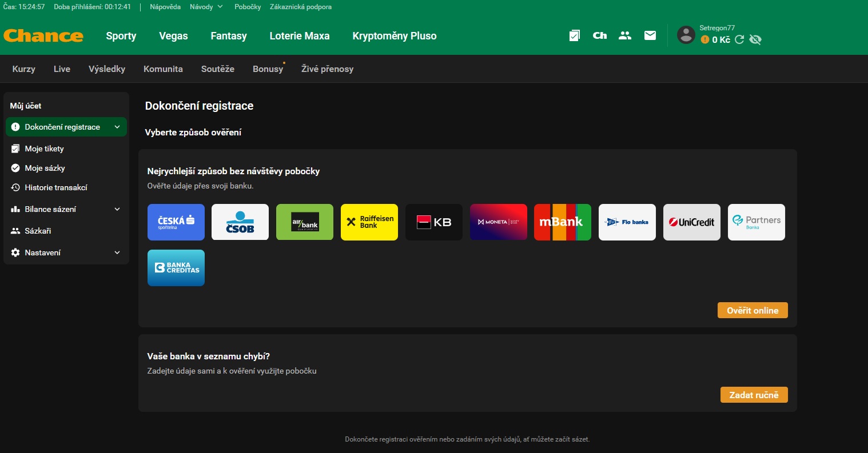The height and width of the screenshot is (453, 868).
Task: Collapse the Dokončení registrace chevron
Action: (x=117, y=127)
